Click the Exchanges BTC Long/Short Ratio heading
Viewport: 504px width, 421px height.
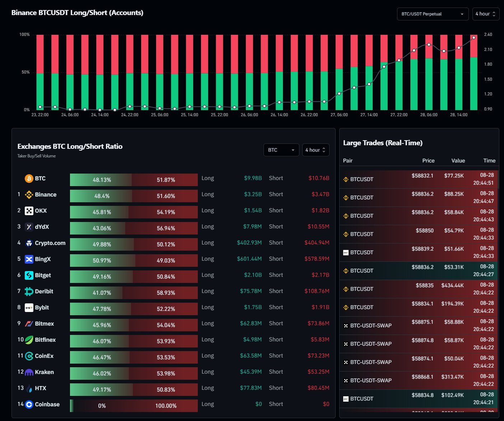tap(70, 146)
